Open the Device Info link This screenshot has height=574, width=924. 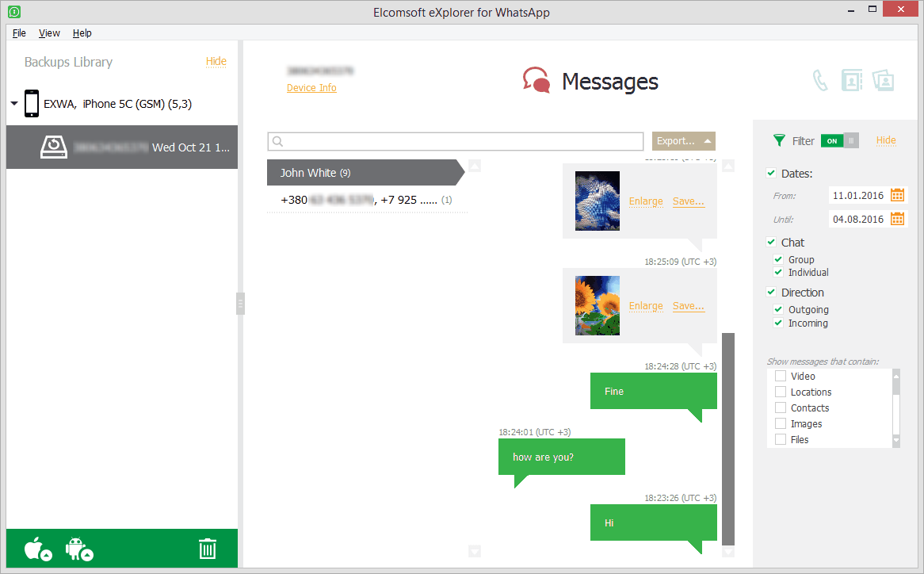[311, 88]
